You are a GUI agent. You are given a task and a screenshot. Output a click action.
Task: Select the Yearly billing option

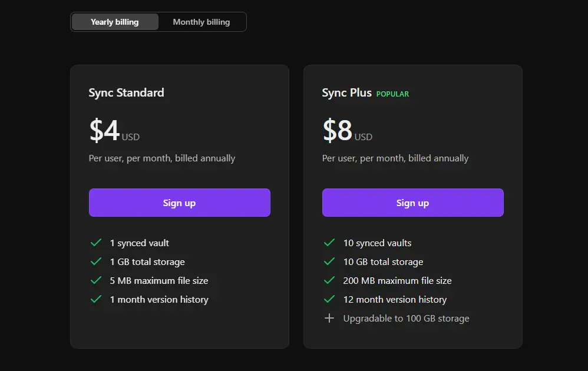[114, 22]
